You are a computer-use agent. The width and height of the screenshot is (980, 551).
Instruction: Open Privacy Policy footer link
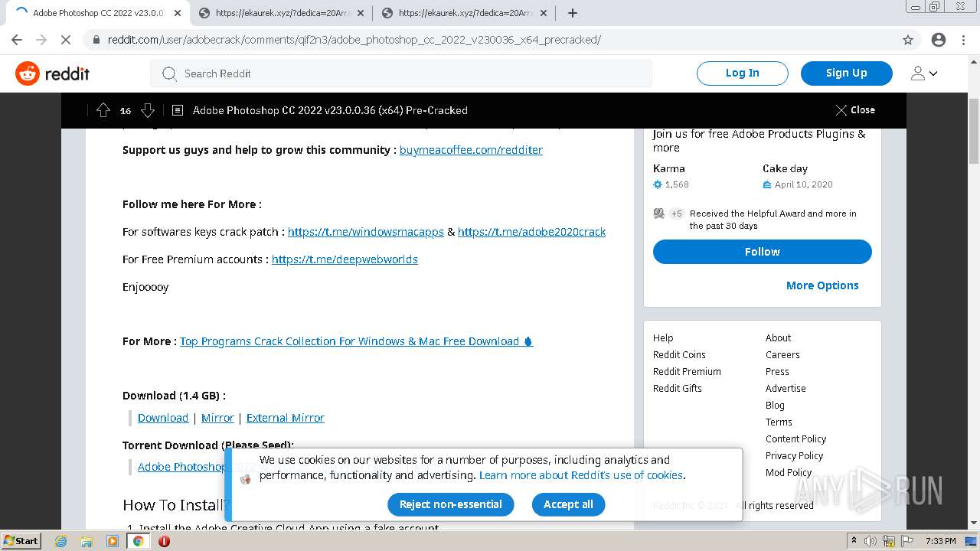point(794,455)
